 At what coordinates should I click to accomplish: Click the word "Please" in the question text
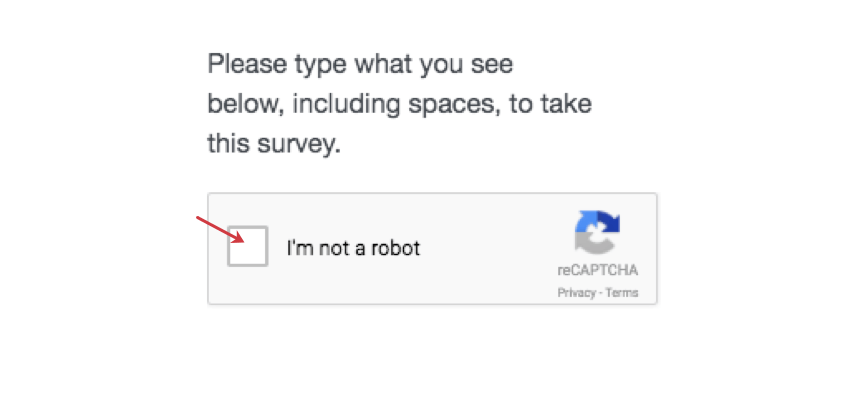pyautogui.click(x=247, y=65)
